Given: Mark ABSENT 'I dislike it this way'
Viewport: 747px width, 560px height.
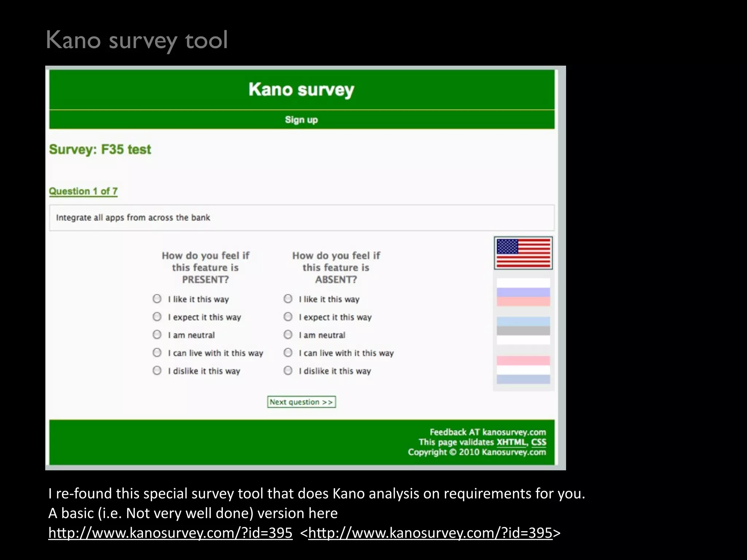Looking at the screenshot, I should click(x=288, y=371).
